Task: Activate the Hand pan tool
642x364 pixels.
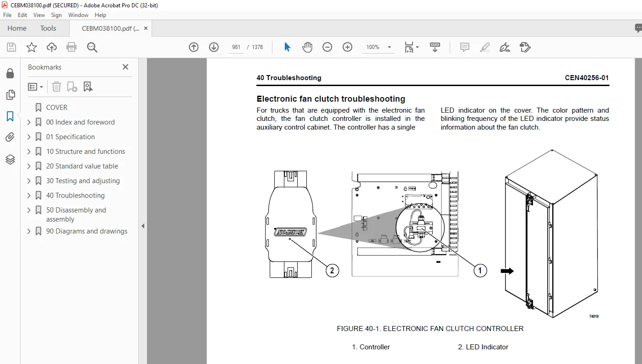Action: click(307, 47)
